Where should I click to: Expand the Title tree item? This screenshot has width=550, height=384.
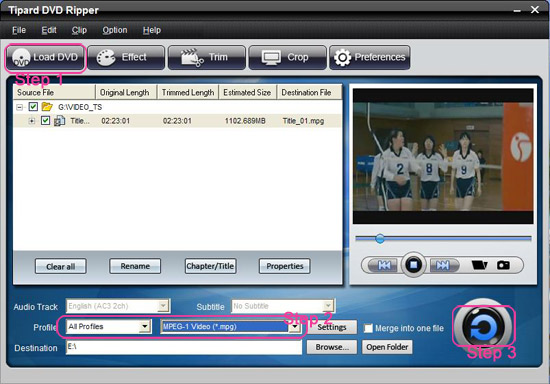(x=32, y=121)
